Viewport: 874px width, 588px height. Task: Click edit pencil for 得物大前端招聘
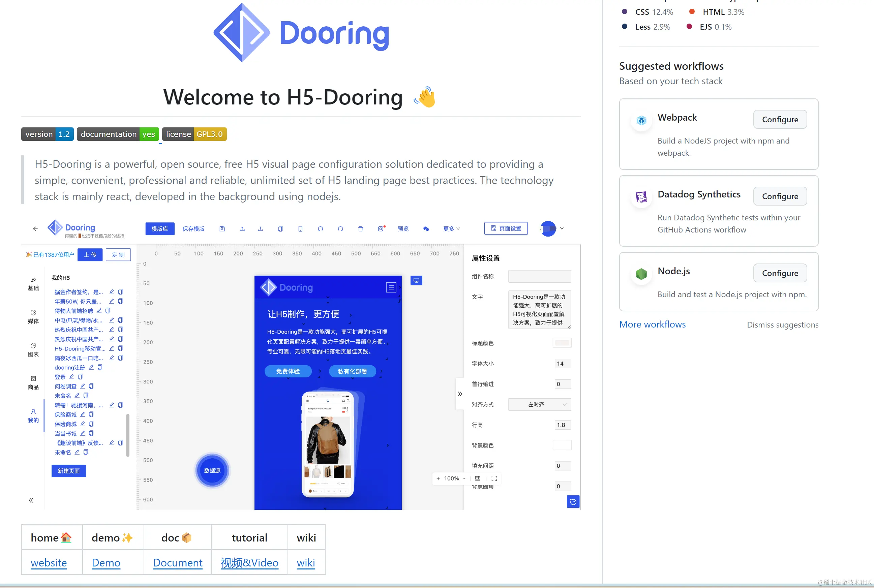point(99,311)
